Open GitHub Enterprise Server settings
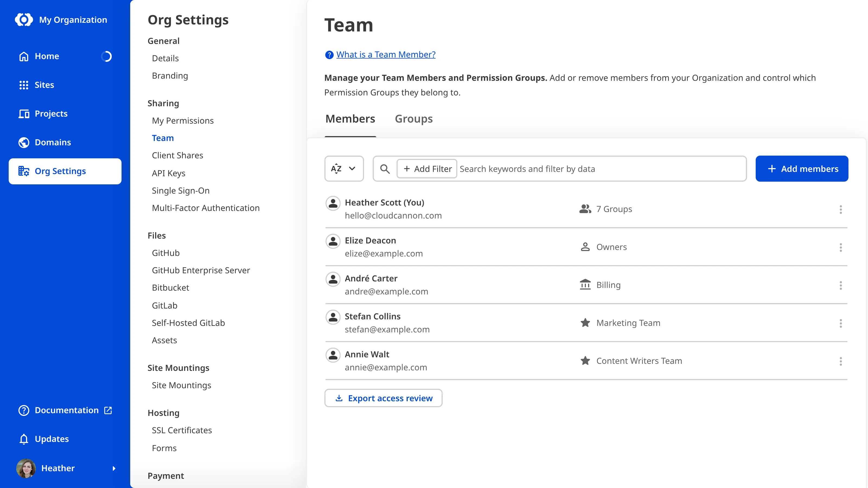Image resolution: width=868 pixels, height=488 pixels. (x=201, y=270)
